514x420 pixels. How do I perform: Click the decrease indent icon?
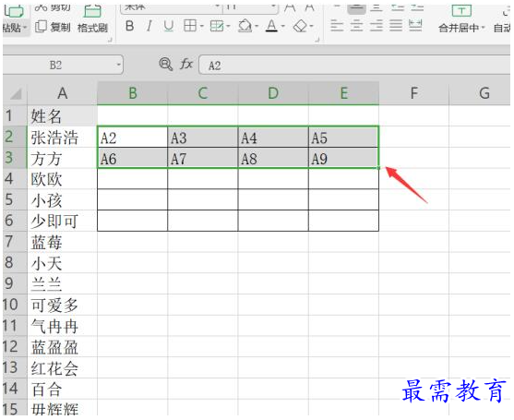(x=398, y=8)
